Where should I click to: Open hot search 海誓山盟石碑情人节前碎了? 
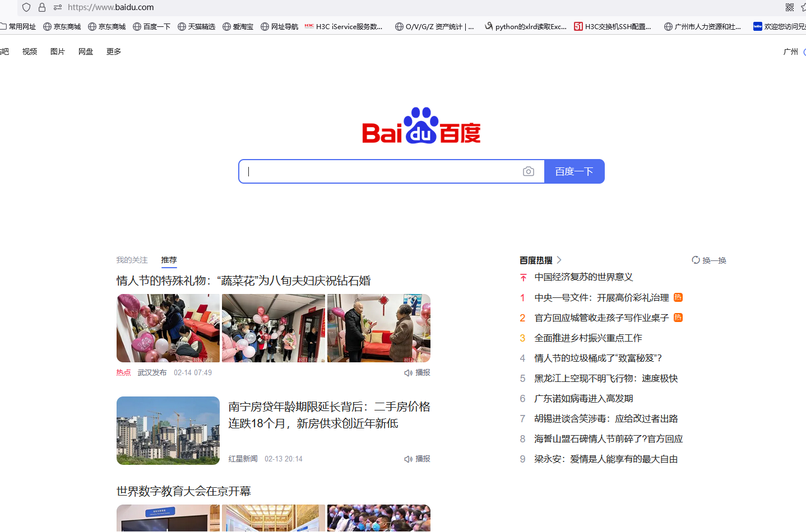609,438
